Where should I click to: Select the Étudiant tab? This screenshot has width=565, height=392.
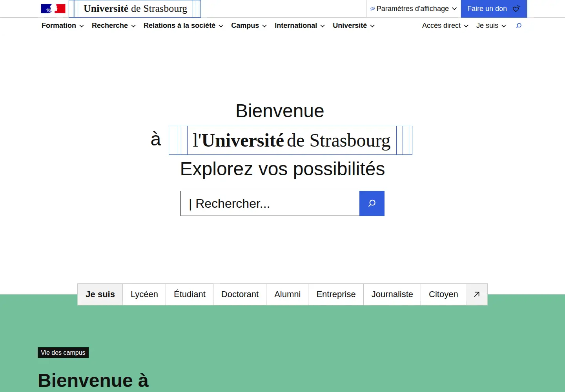(190, 294)
